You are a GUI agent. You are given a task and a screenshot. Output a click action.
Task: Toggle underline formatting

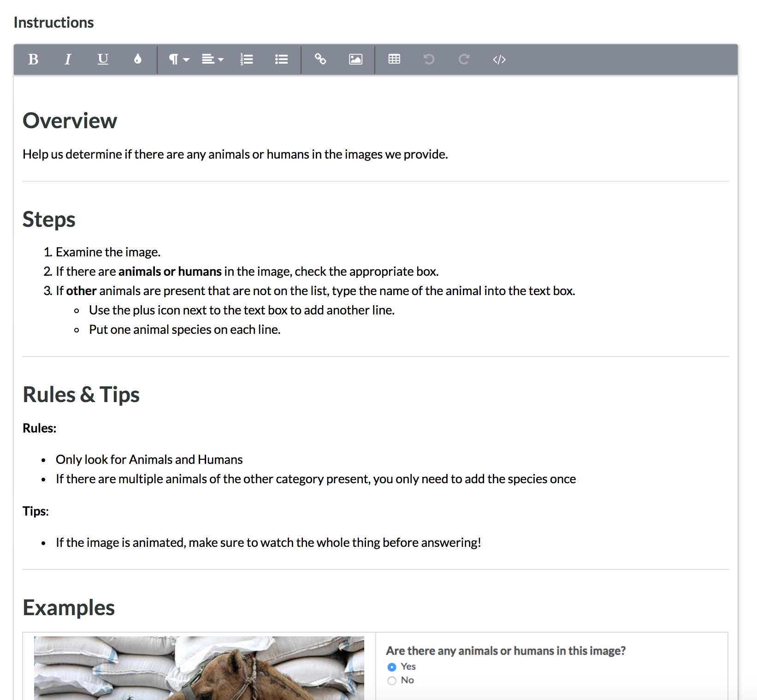pyautogui.click(x=102, y=59)
